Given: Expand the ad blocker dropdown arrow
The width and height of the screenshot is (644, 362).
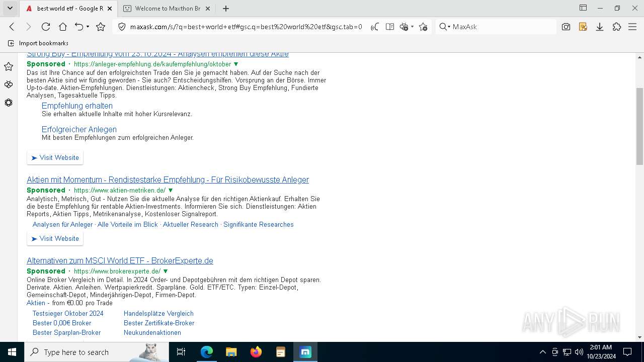Looking at the screenshot, I should pyautogui.click(x=412, y=27).
